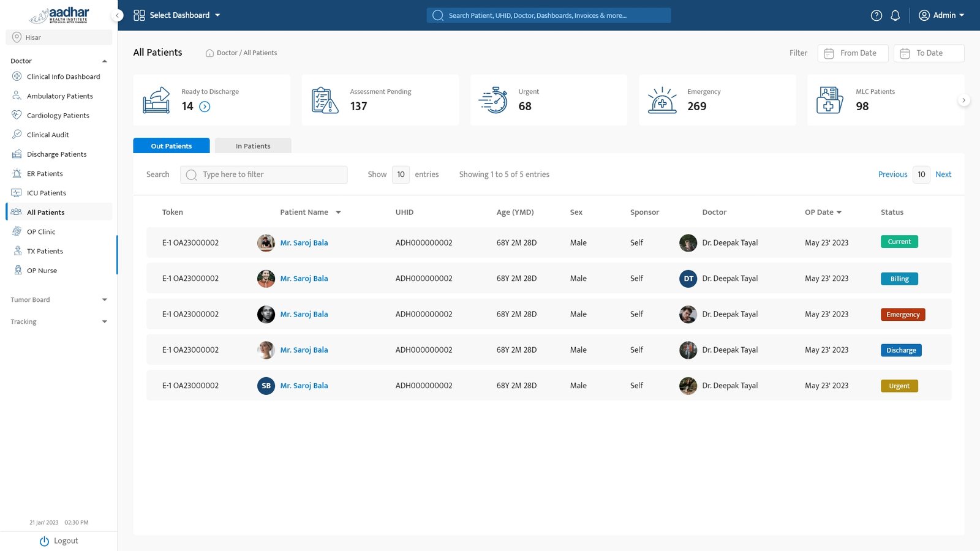Open the notifications bell
Image resolution: width=980 pixels, height=551 pixels.
895,15
